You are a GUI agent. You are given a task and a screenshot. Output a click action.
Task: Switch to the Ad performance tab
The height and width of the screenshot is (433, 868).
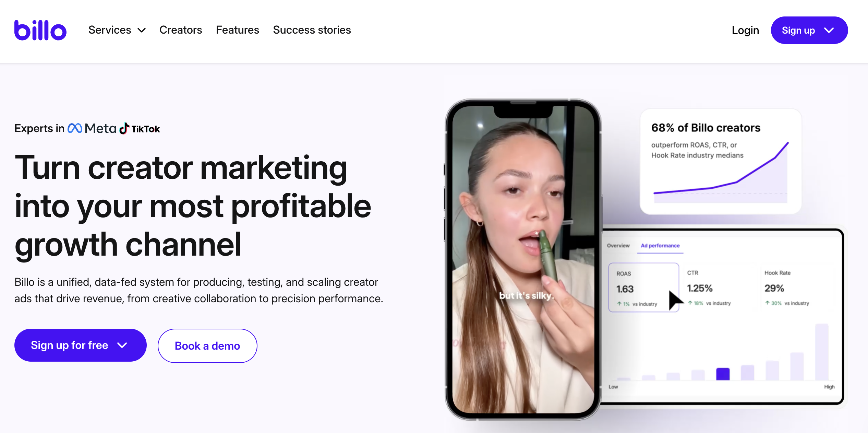pos(660,246)
